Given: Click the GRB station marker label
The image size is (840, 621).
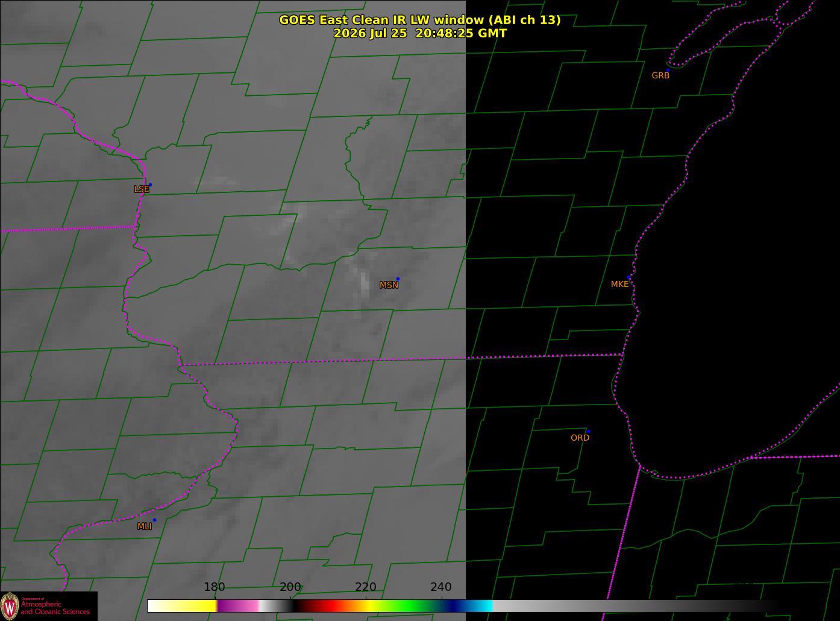Looking at the screenshot, I should (x=660, y=75).
